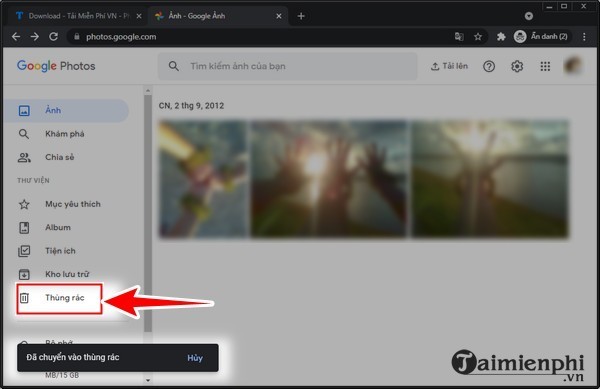
Task: Open the Ảnh section in sidebar
Action: (66, 111)
